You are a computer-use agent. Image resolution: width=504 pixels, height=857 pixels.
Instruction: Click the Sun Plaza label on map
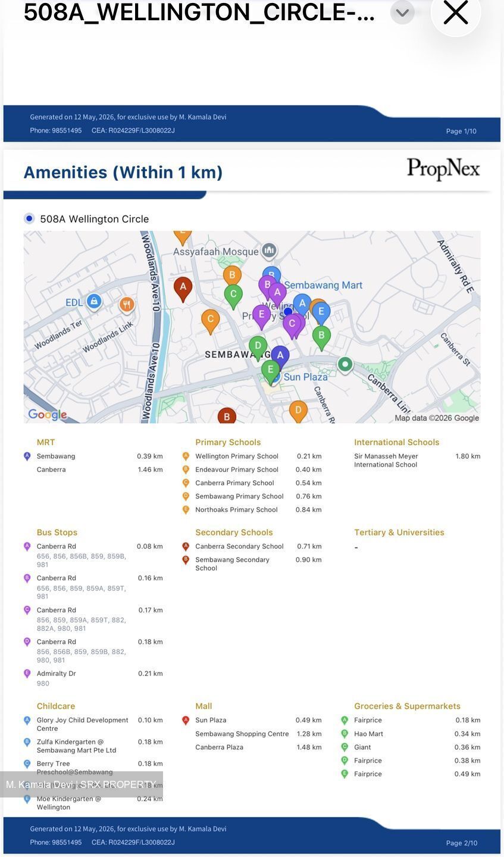pyautogui.click(x=305, y=377)
